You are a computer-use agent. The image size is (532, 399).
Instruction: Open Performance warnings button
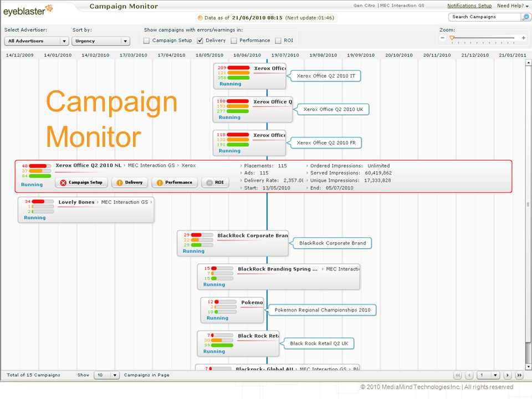175,182
